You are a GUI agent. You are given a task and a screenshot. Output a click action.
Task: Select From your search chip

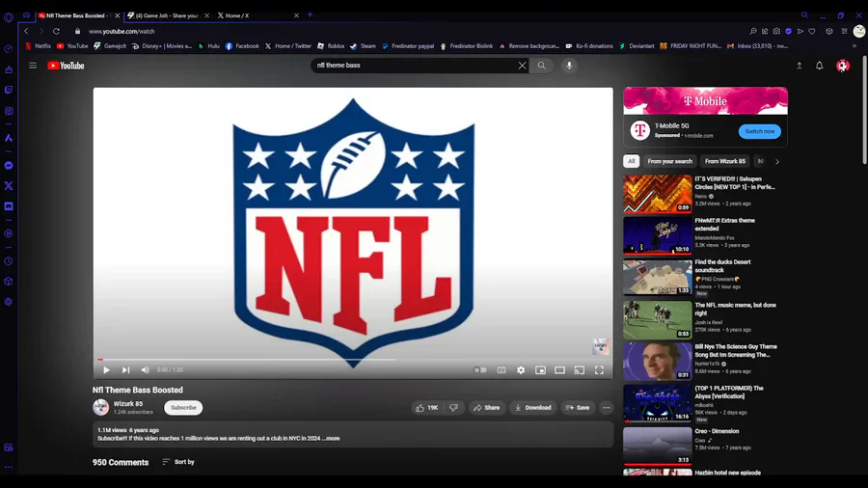click(x=670, y=161)
